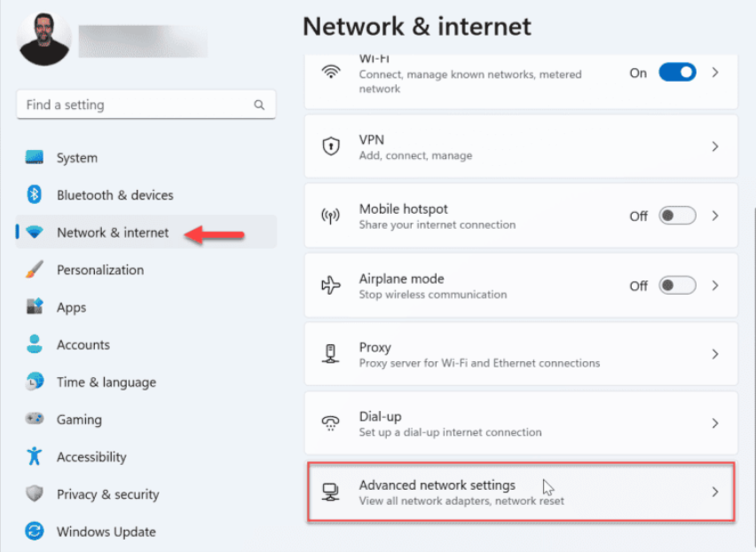
Task: Expand the VPN settings chevron
Action: 715,146
